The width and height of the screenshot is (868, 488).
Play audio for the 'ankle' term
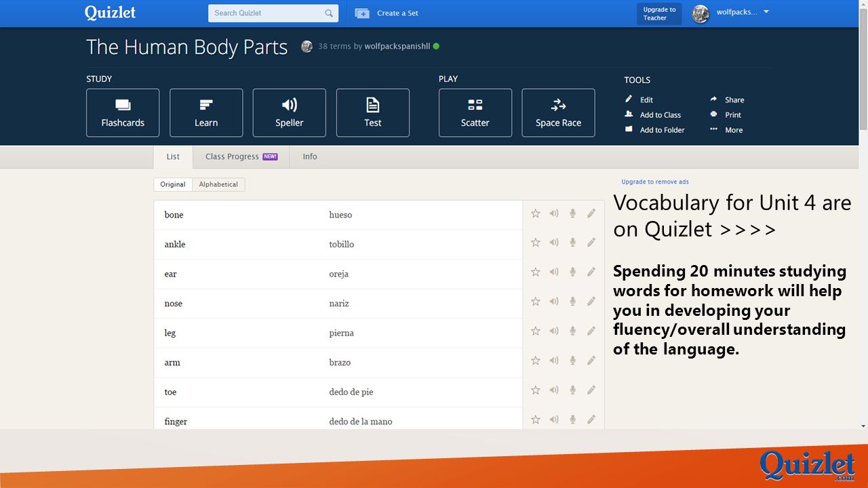click(554, 243)
